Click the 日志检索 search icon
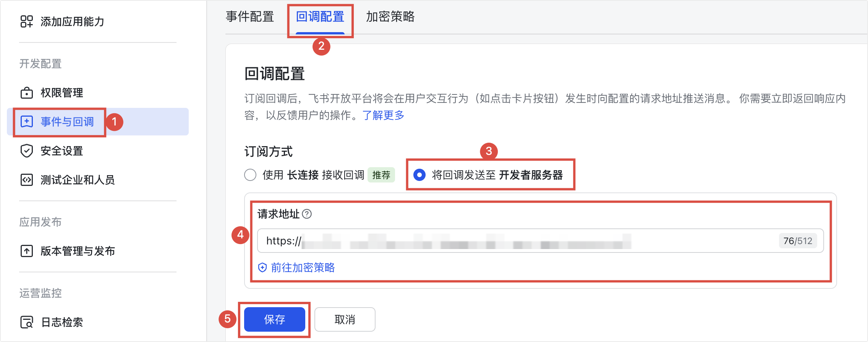 [27, 322]
